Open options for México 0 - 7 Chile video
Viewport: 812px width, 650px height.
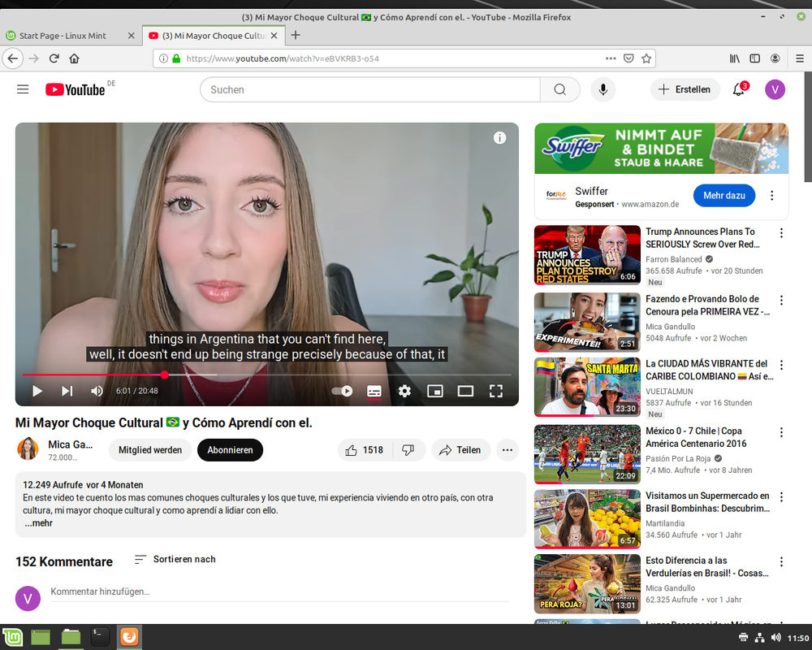(x=781, y=432)
